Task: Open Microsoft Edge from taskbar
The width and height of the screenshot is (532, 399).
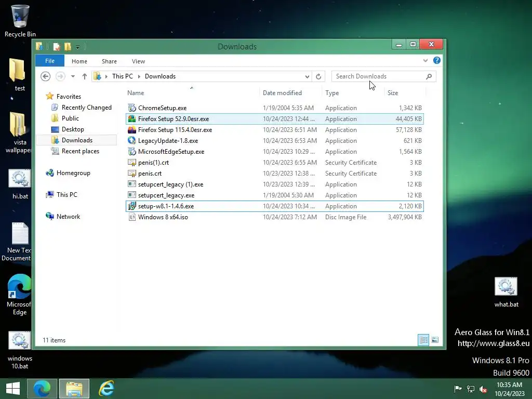Action: pyautogui.click(x=42, y=389)
